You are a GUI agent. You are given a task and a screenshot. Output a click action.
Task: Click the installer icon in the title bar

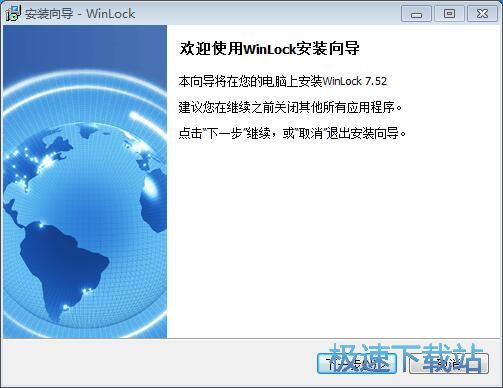tap(13, 13)
